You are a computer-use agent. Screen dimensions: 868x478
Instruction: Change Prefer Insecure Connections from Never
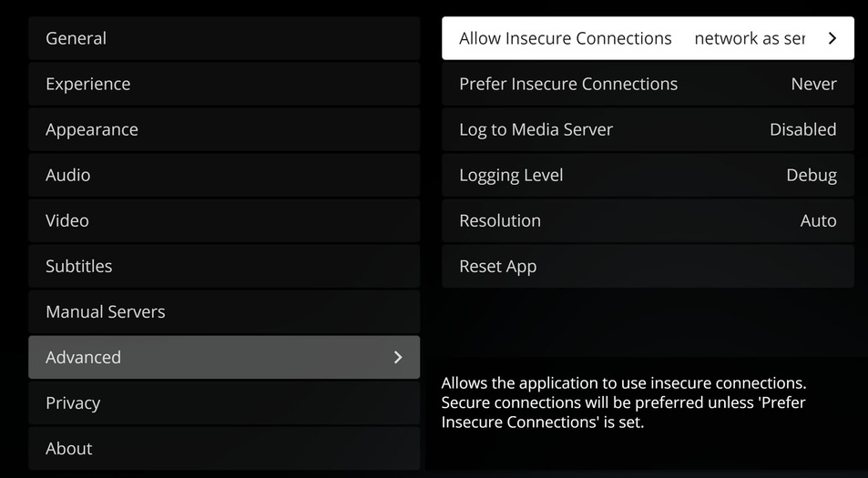point(648,84)
